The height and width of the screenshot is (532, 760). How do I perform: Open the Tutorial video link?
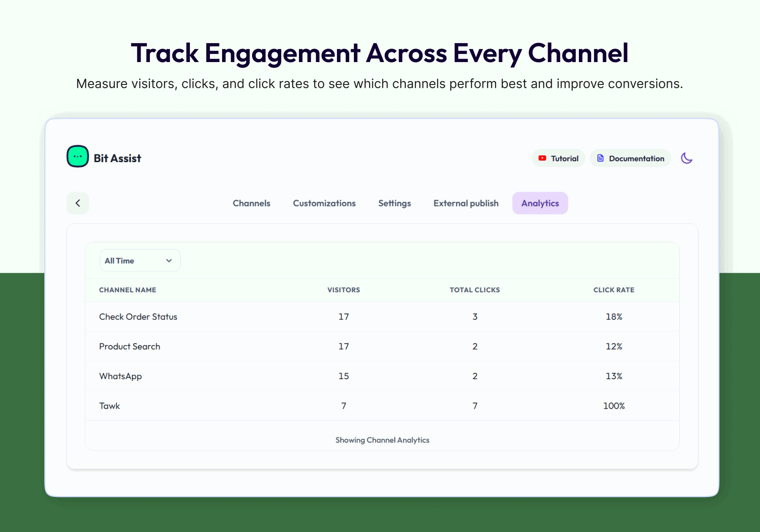click(558, 158)
